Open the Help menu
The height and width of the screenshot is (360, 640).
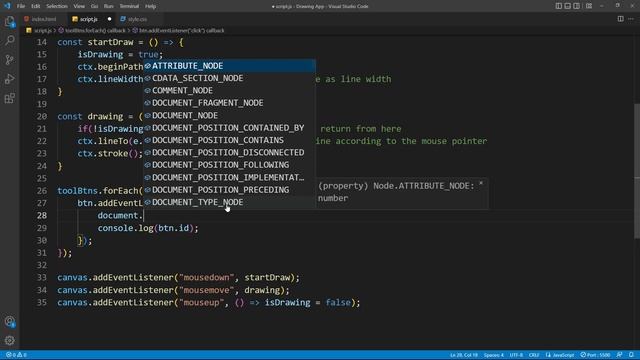[151, 6]
